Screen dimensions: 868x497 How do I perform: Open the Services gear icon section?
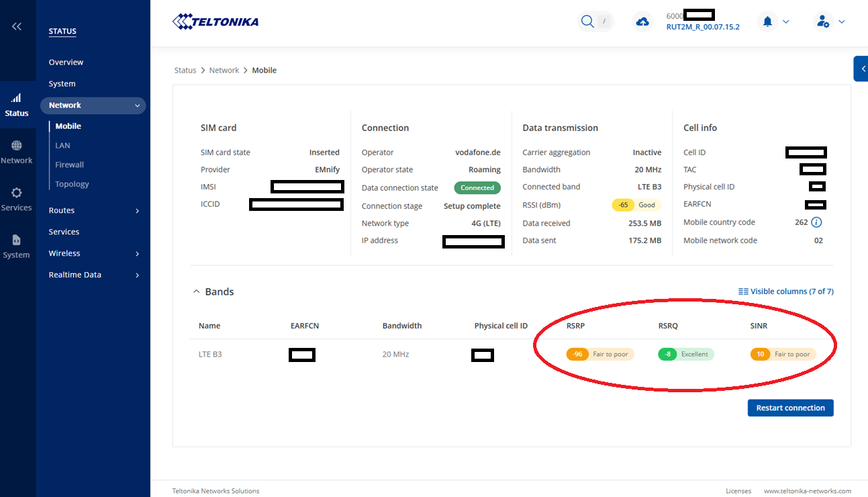tap(17, 199)
